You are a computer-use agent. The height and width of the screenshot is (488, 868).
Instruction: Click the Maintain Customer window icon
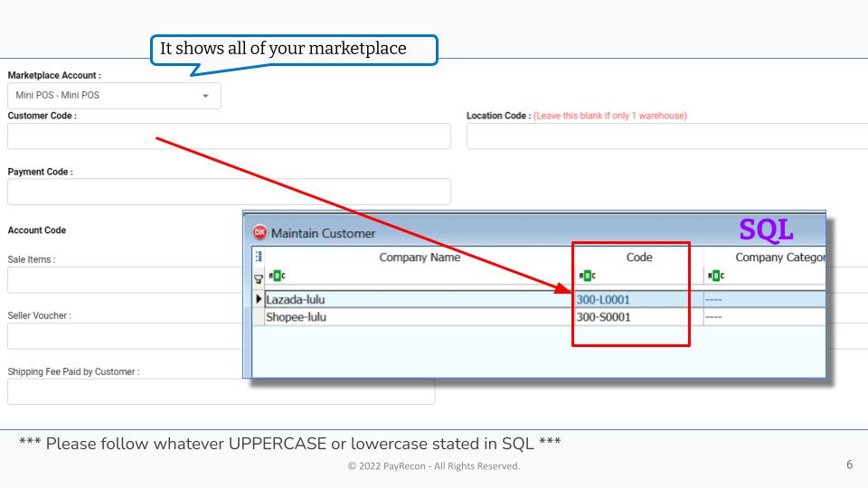click(x=259, y=233)
